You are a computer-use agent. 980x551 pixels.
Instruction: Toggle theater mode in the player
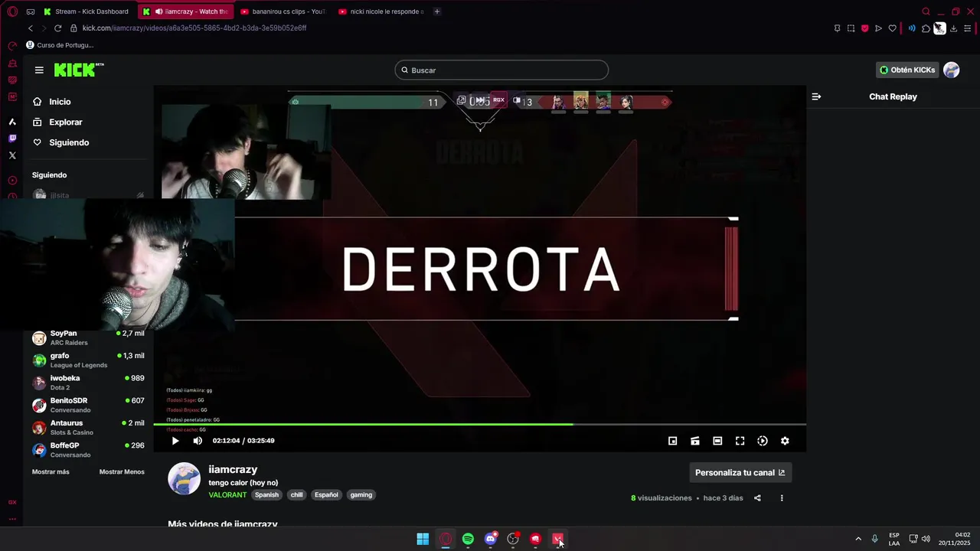[x=717, y=441]
